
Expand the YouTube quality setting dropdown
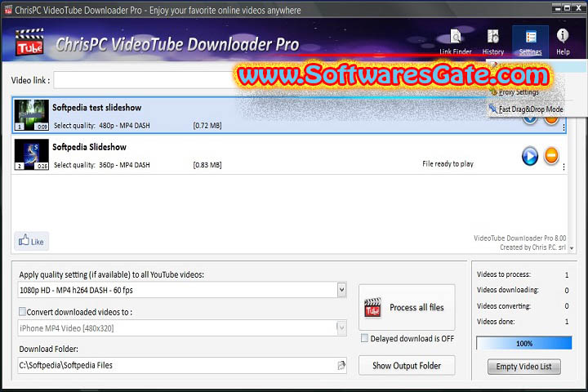coord(341,290)
